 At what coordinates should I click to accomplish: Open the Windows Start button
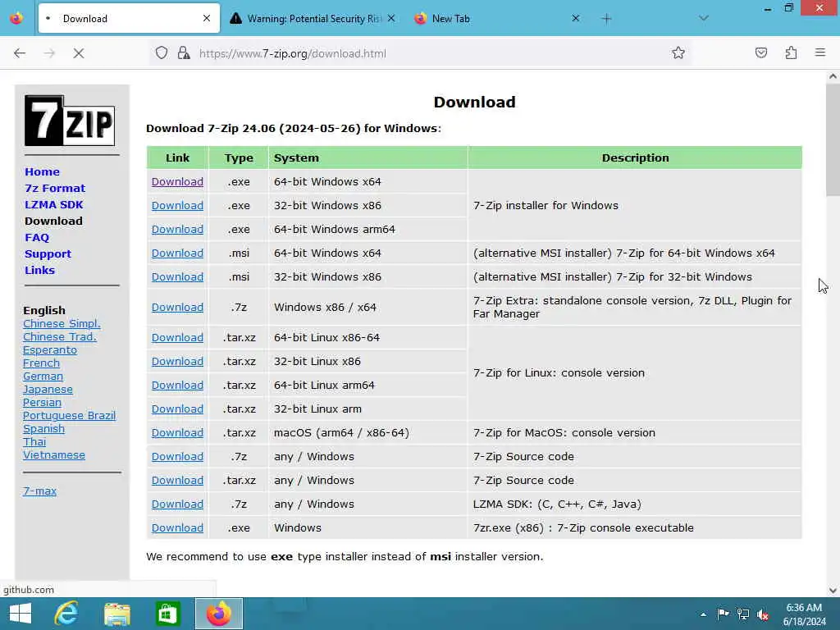tap(21, 614)
